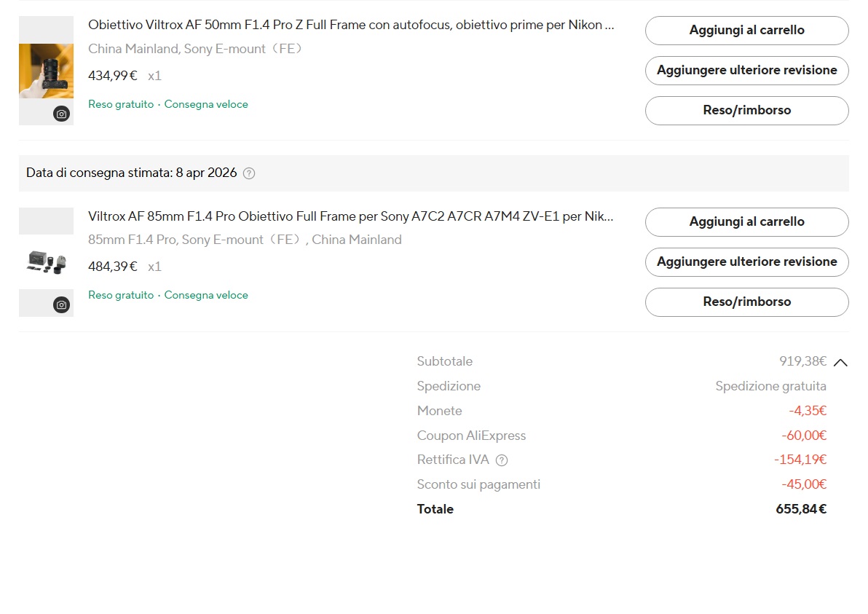
Task: Collapse the Subtotale price breakdown chevron
Action: 840,363
